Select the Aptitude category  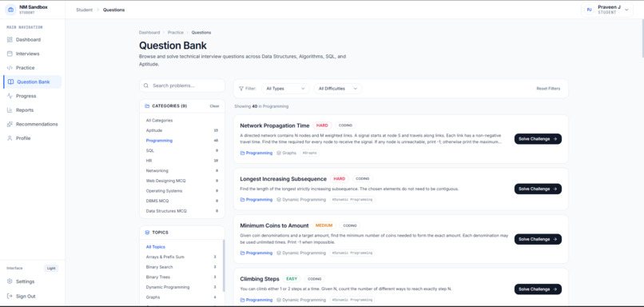182,130
